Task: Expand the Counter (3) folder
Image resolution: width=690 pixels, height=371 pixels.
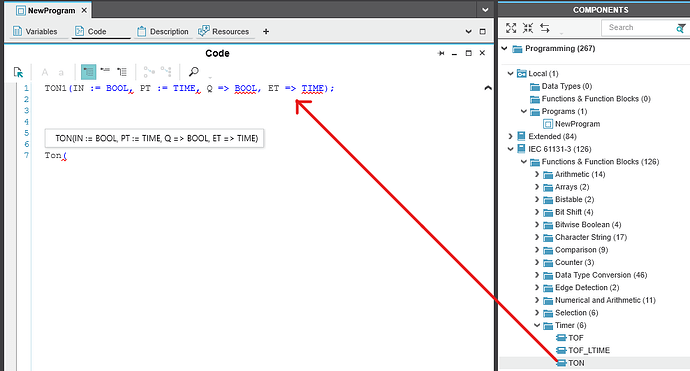Action: (537, 262)
